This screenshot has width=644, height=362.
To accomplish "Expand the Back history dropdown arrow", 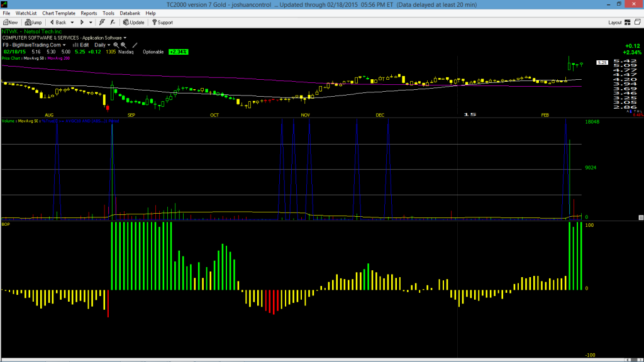I will (72, 23).
